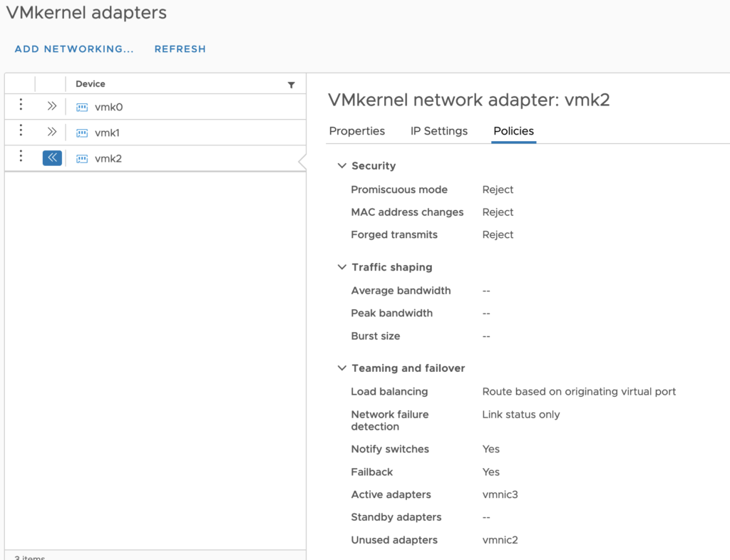Switch to the Properties tab

click(356, 131)
